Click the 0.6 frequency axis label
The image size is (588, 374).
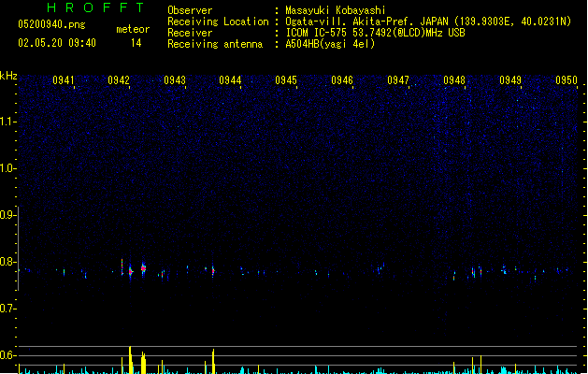click(x=7, y=355)
